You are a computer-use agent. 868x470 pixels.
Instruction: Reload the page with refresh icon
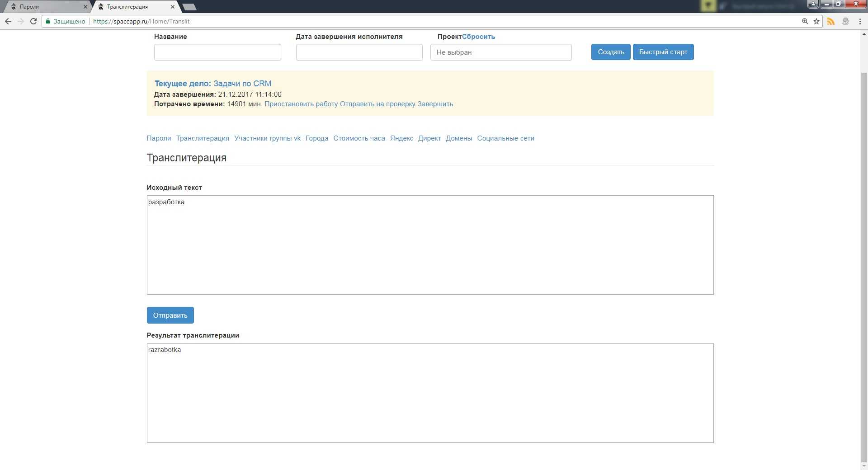click(x=33, y=21)
